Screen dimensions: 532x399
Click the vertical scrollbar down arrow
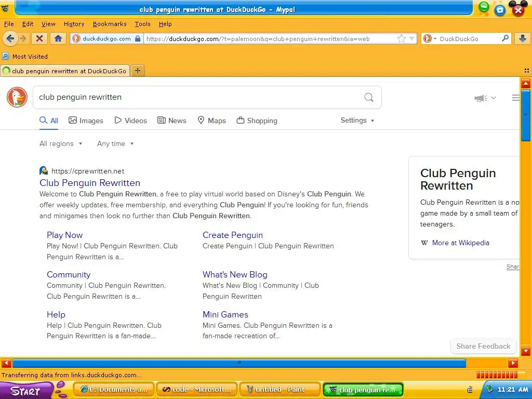526,351
